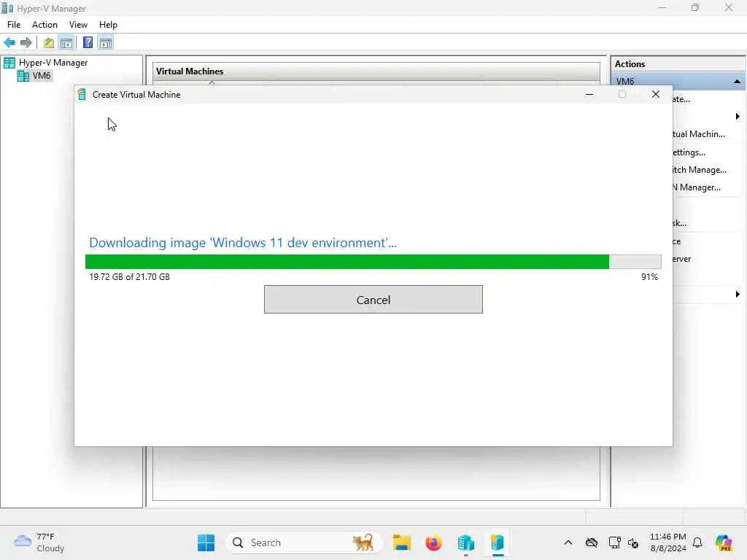Click the OneDrive cloud tray icon
The height and width of the screenshot is (560, 747).
tap(592, 542)
